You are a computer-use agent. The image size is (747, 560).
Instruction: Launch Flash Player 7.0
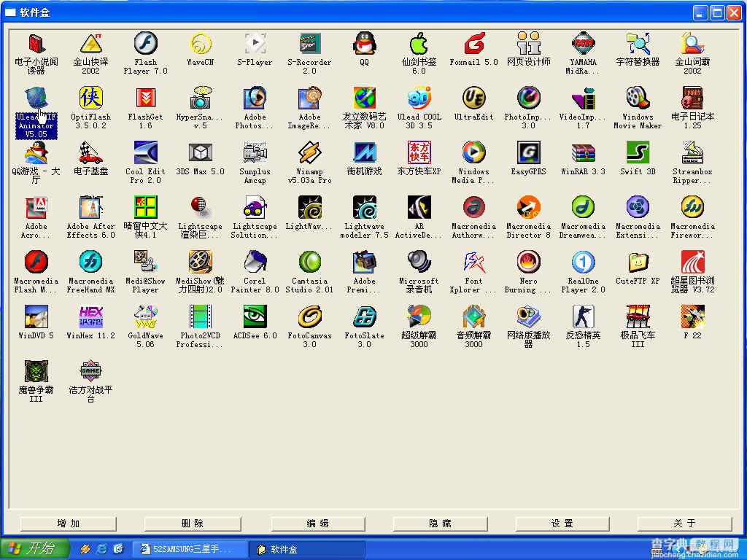145,44
